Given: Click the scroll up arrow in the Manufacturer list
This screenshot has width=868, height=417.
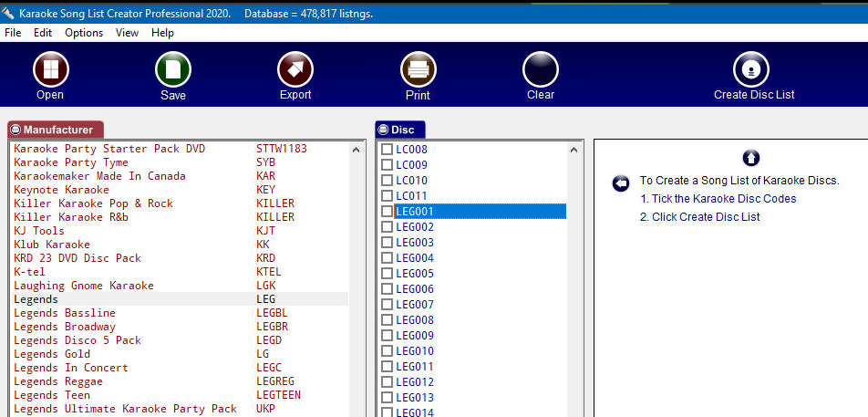Looking at the screenshot, I should click(356, 150).
